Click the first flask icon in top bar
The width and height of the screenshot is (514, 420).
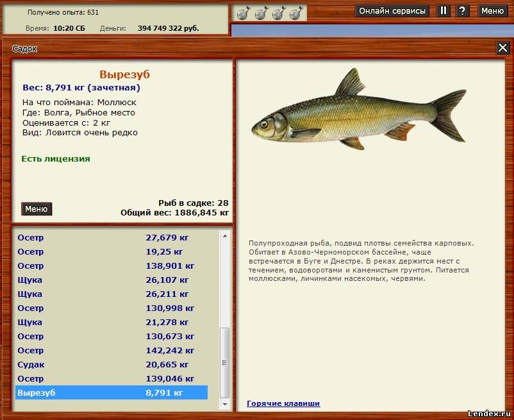click(x=243, y=12)
